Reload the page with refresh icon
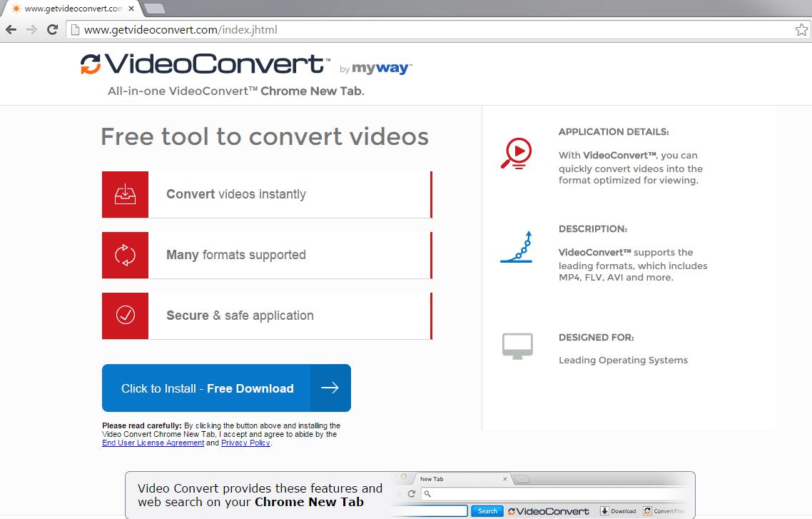Screen dimensions: 812x519 coord(52,29)
